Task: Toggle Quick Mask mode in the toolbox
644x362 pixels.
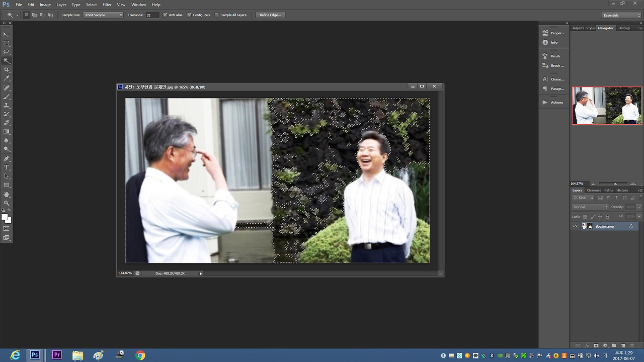Action: pos(7,228)
